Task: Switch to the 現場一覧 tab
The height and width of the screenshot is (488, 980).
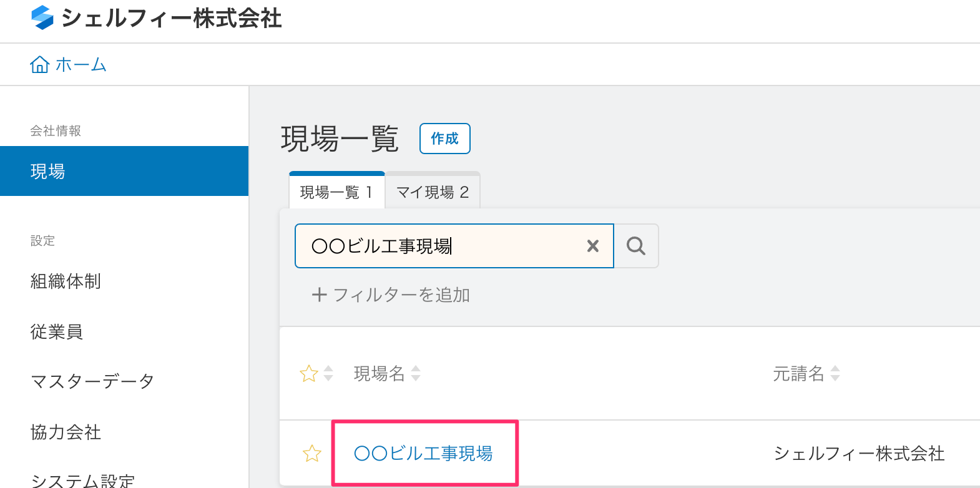Action: coord(336,192)
